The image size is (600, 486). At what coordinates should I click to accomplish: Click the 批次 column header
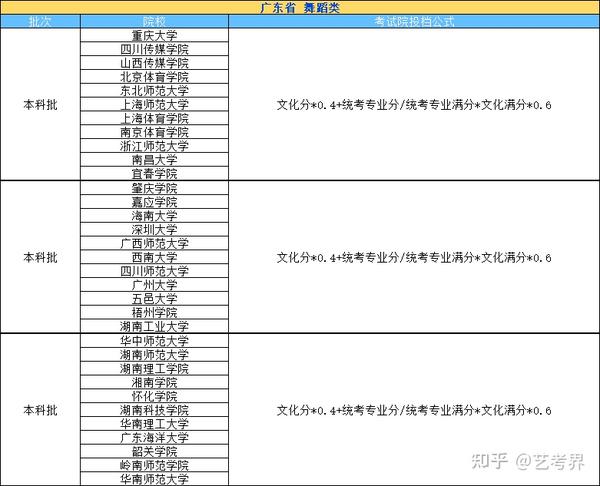40,21
